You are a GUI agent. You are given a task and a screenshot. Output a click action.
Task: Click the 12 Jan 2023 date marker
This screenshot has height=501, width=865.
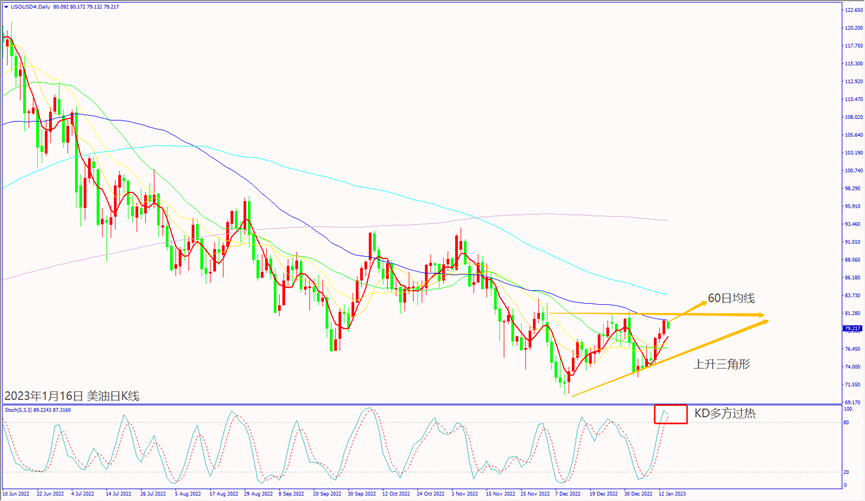(x=669, y=494)
